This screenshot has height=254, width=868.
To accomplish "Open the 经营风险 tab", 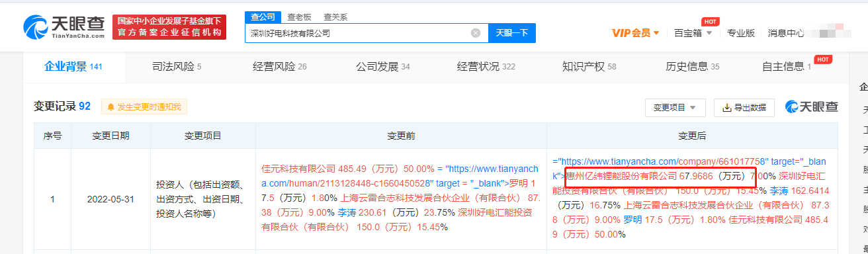I will tap(280, 66).
